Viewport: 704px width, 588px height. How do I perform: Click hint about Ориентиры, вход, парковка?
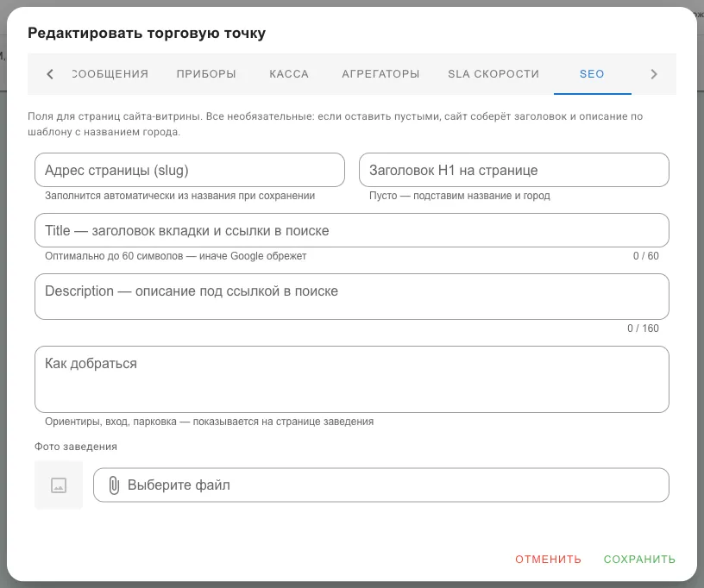(210, 422)
